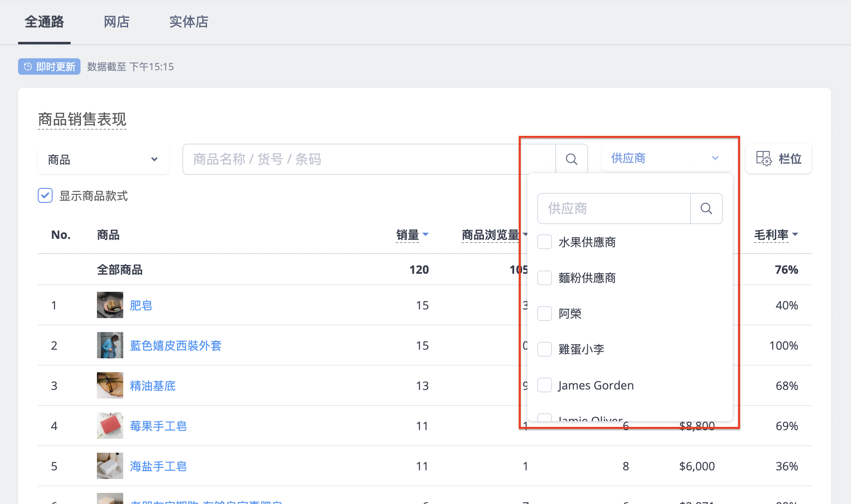Screen dimensions: 851x504
Task: Open the 肥皂 product thumbnail
Action: pos(110,305)
